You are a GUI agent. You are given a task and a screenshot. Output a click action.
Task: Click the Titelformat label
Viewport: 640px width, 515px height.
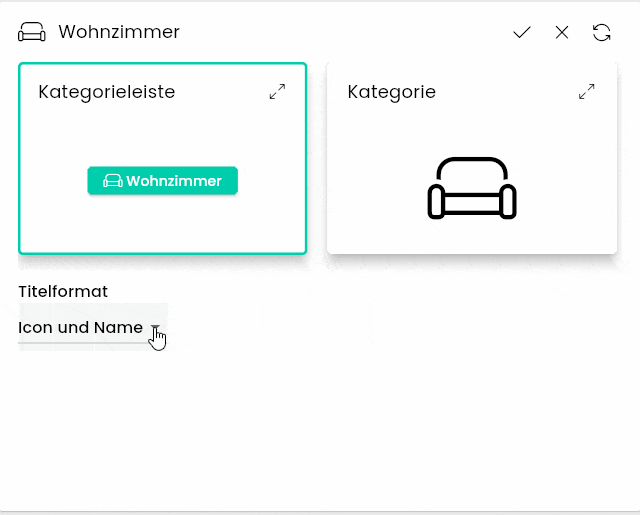(x=63, y=291)
